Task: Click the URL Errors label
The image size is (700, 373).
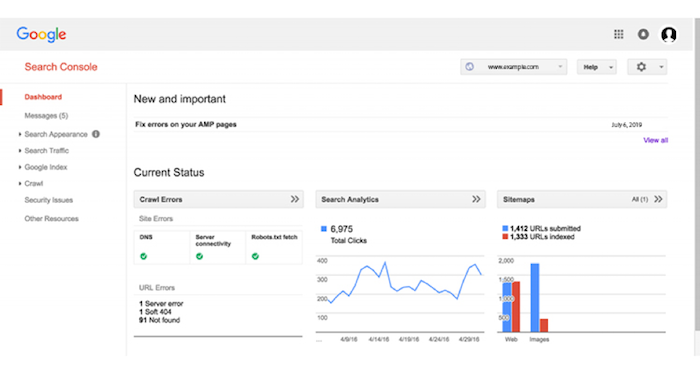Action: tap(157, 288)
